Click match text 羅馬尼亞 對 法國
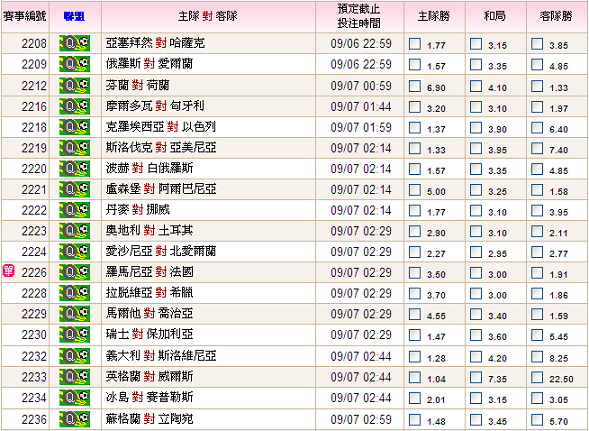This screenshot has height=431, width=589. click(x=150, y=272)
